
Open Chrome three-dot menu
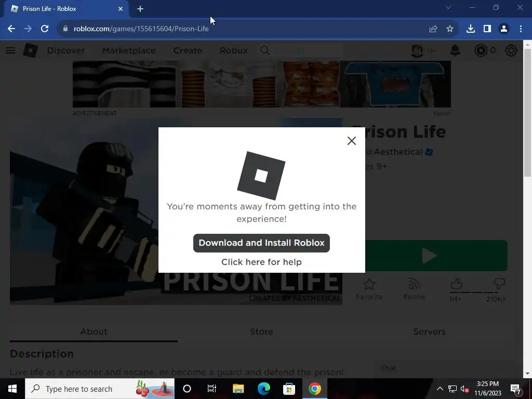click(x=521, y=29)
